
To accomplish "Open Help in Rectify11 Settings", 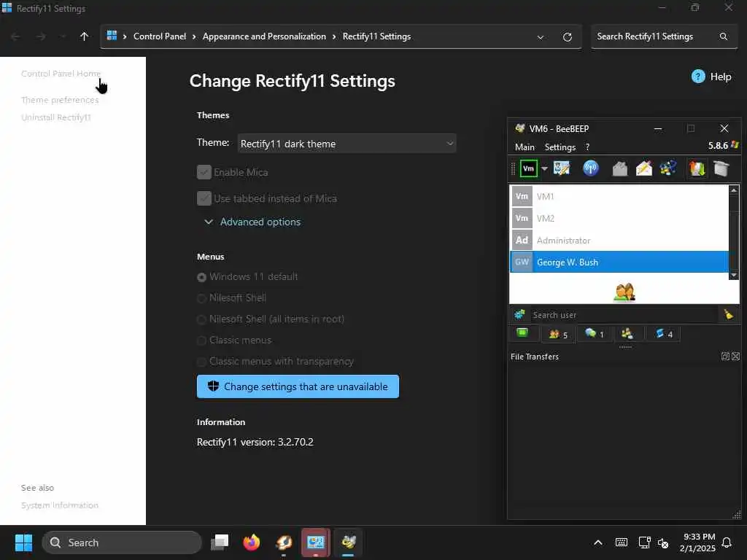I will (x=711, y=77).
